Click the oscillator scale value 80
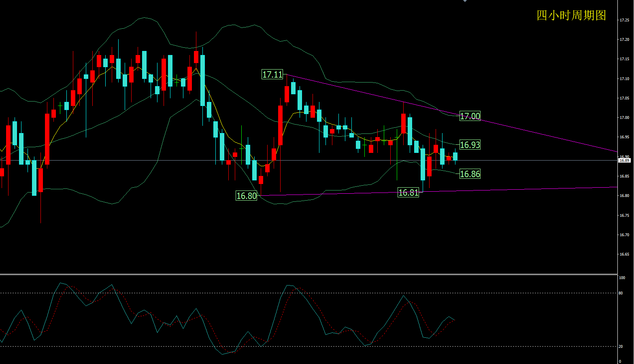The width and height of the screenshot is (634, 364). [x=621, y=293]
